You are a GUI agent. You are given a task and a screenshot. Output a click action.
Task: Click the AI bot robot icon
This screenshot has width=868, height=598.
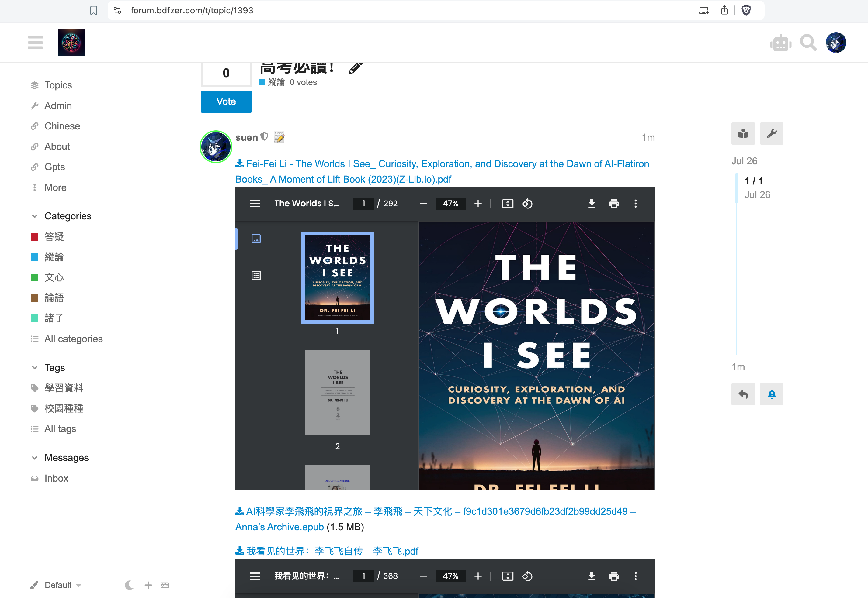click(x=781, y=43)
